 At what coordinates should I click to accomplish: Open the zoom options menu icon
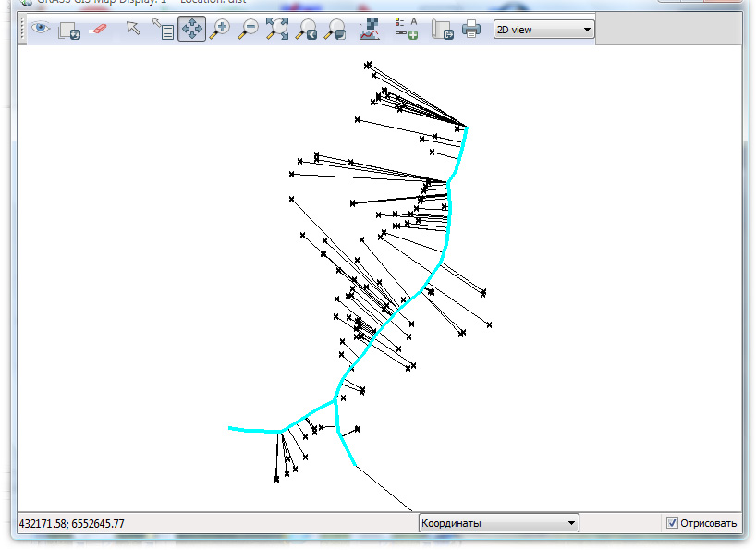335,29
